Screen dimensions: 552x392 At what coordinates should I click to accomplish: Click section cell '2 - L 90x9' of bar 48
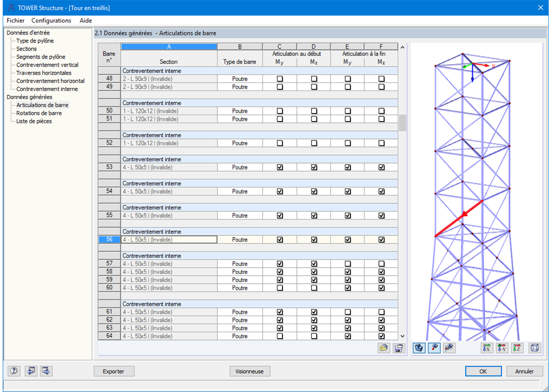(169, 79)
